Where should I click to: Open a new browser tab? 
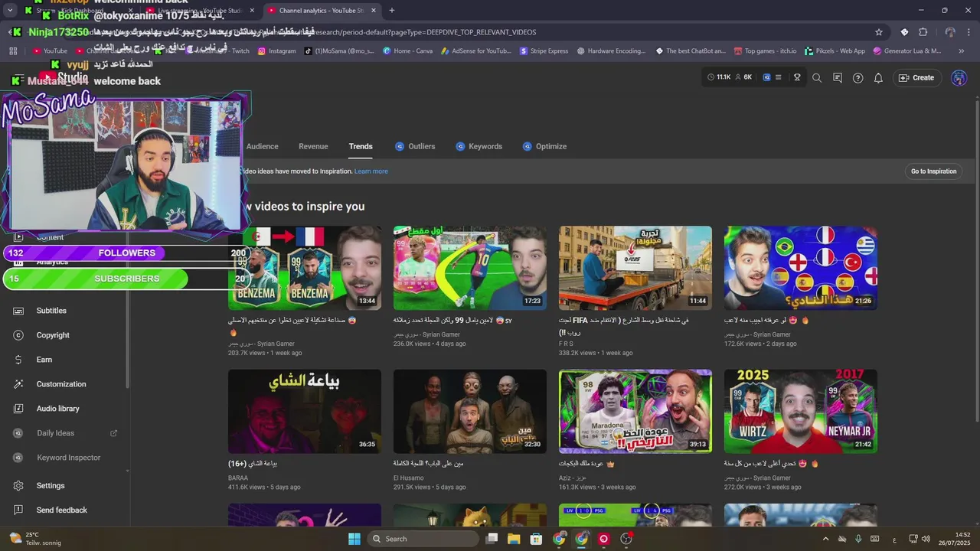click(x=392, y=11)
